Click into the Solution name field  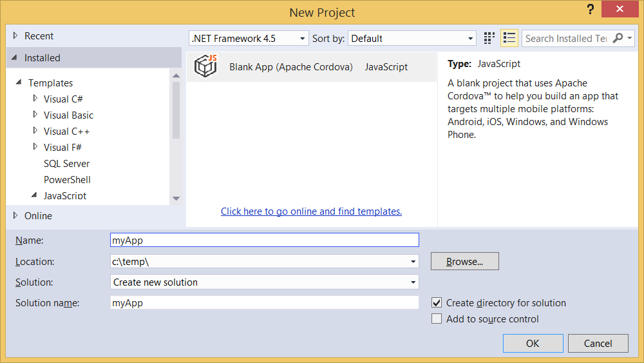coord(265,303)
